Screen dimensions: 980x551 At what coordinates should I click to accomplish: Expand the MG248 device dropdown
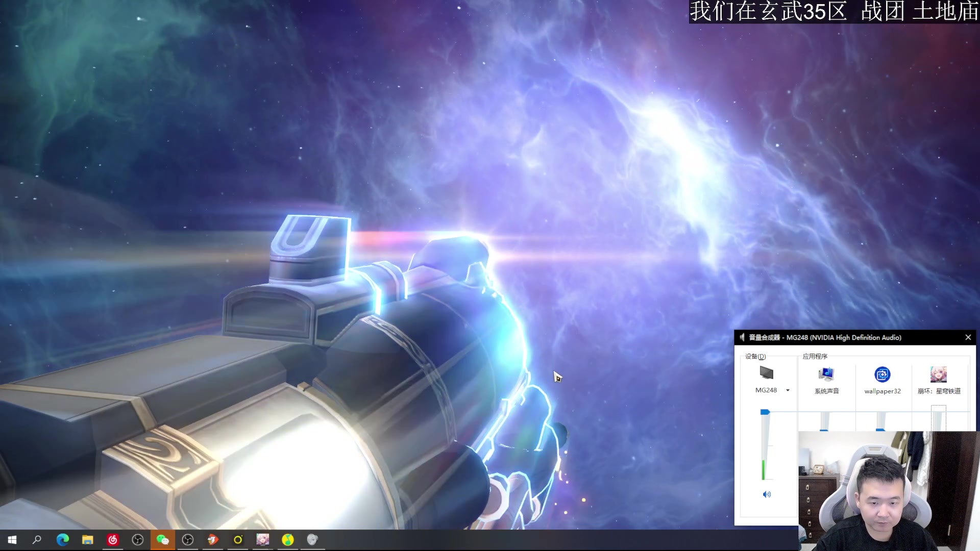[788, 391]
